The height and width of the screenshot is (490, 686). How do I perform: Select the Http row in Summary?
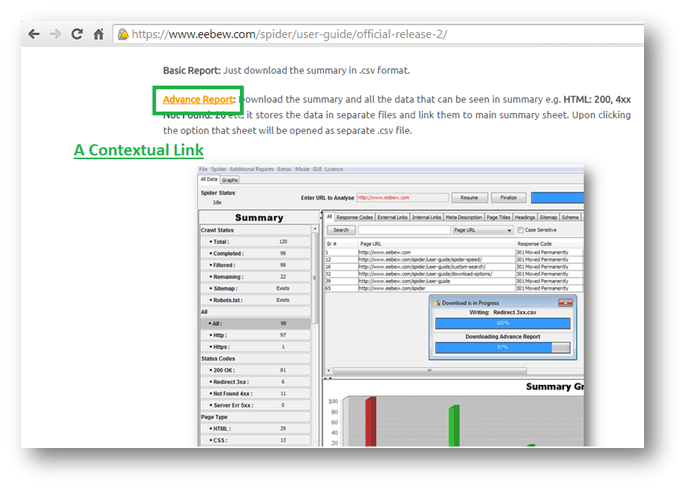[256, 335]
